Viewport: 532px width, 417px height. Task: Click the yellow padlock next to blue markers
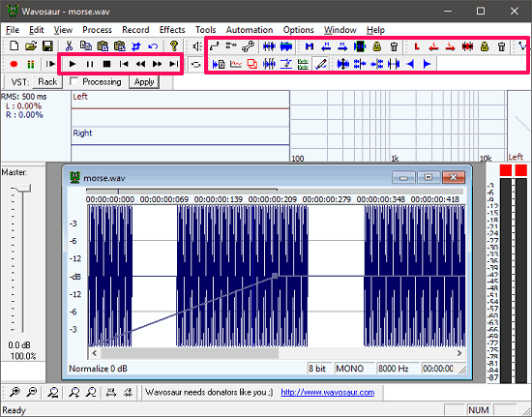click(x=376, y=46)
